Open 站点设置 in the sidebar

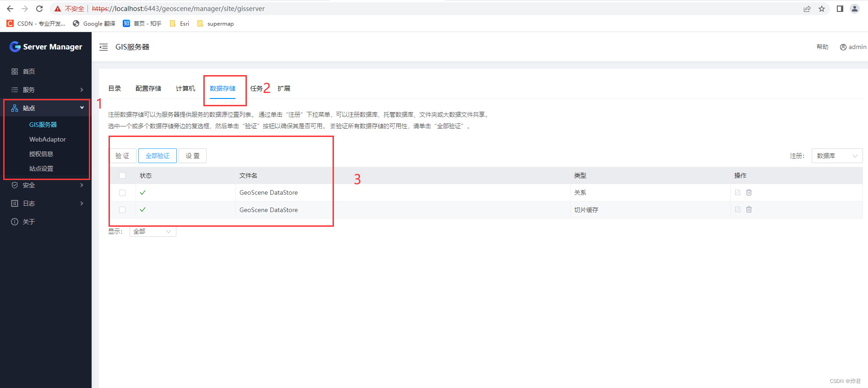41,169
